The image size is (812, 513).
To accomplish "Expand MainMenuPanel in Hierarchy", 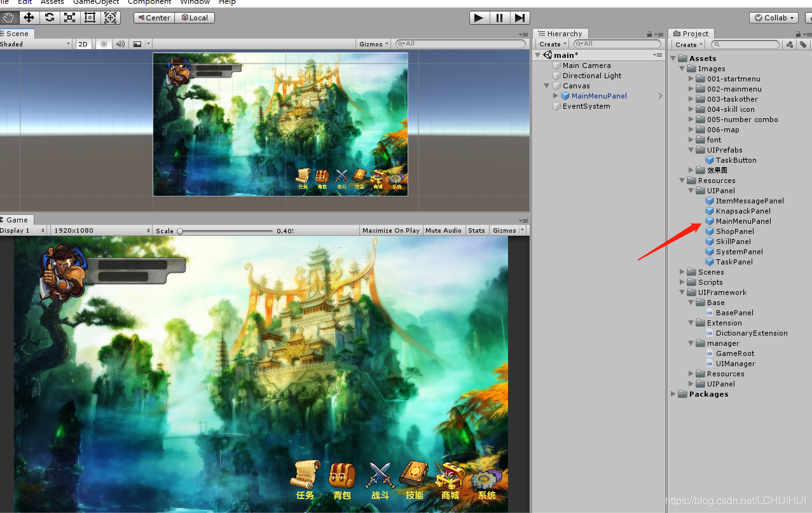I will click(x=556, y=96).
